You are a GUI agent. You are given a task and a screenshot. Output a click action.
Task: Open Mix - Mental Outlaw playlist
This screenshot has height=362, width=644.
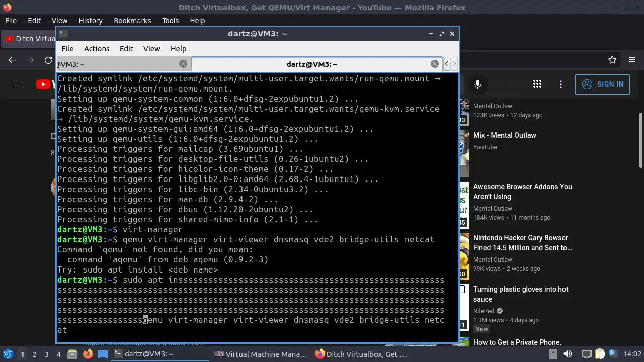click(x=505, y=135)
